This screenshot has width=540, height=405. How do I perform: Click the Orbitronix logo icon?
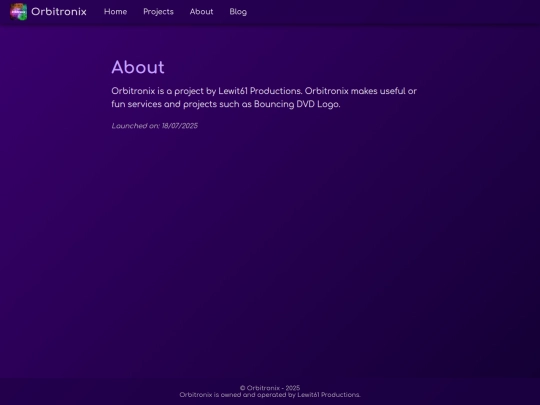tap(19, 12)
